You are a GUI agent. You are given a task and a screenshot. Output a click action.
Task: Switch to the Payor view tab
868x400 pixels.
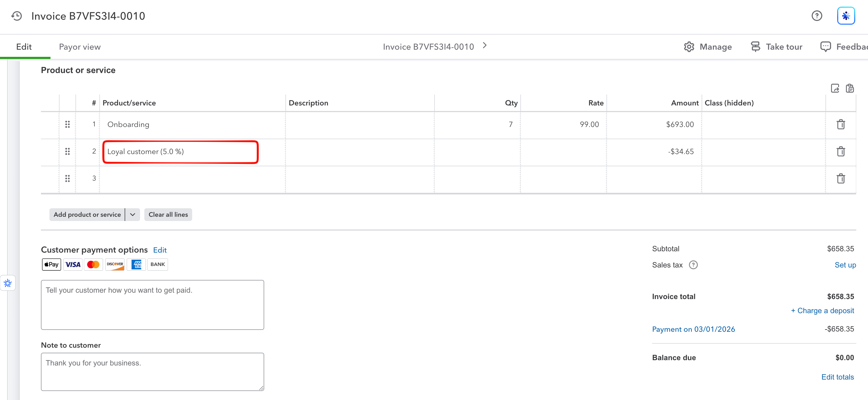tap(80, 47)
